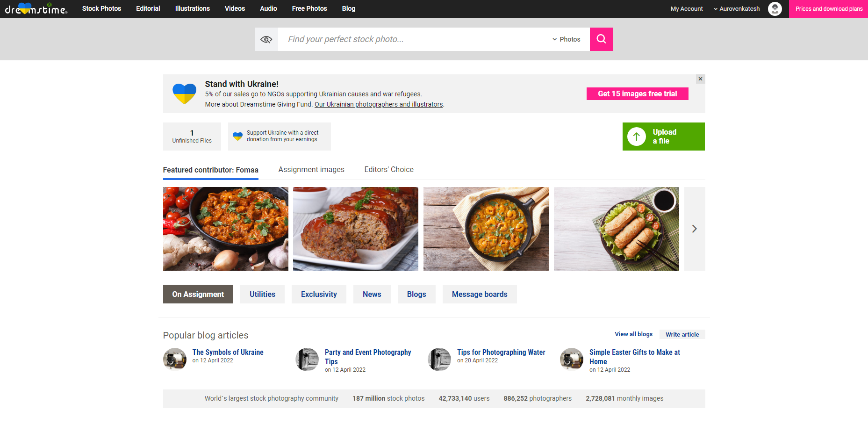Open the Audio menu
Image resolution: width=868 pixels, height=432 pixels.
(268, 8)
